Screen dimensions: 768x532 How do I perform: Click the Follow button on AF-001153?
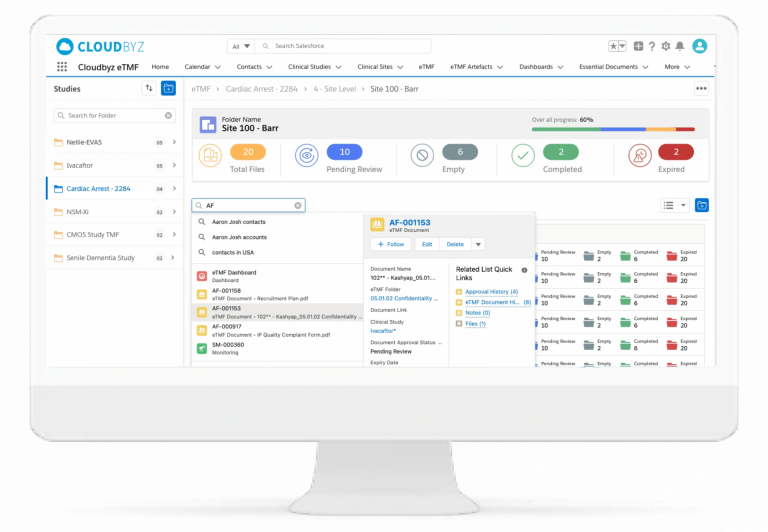[390, 244]
